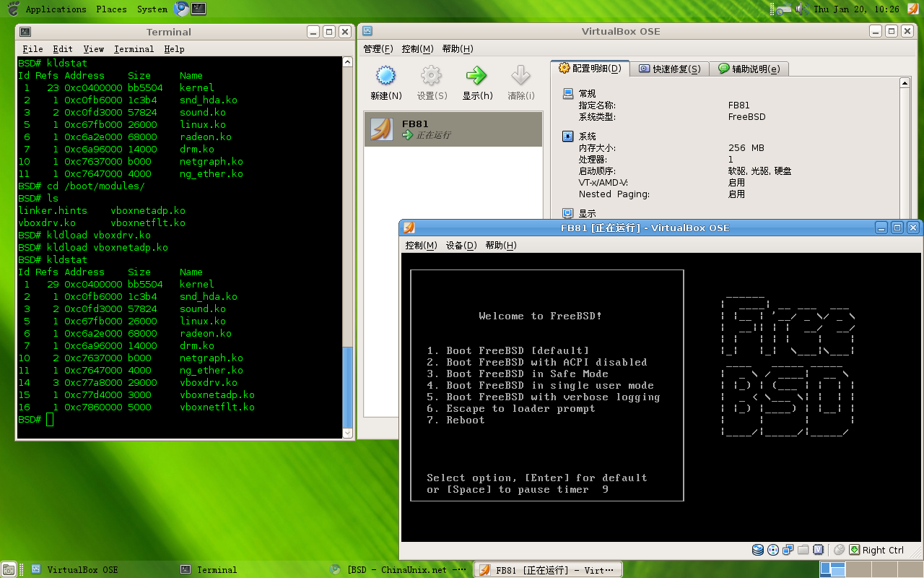Open the Terminal View menu
The image size is (924, 578).
pos(94,49)
